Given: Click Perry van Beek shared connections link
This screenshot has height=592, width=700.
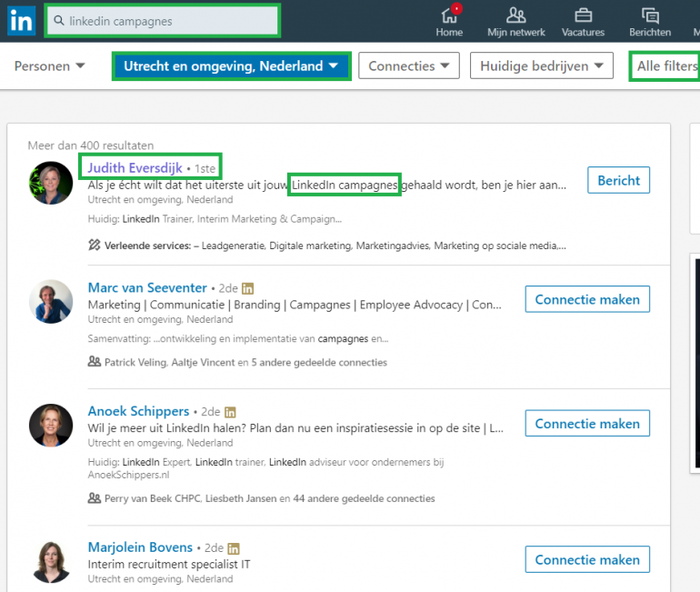Looking at the screenshot, I should (x=270, y=498).
